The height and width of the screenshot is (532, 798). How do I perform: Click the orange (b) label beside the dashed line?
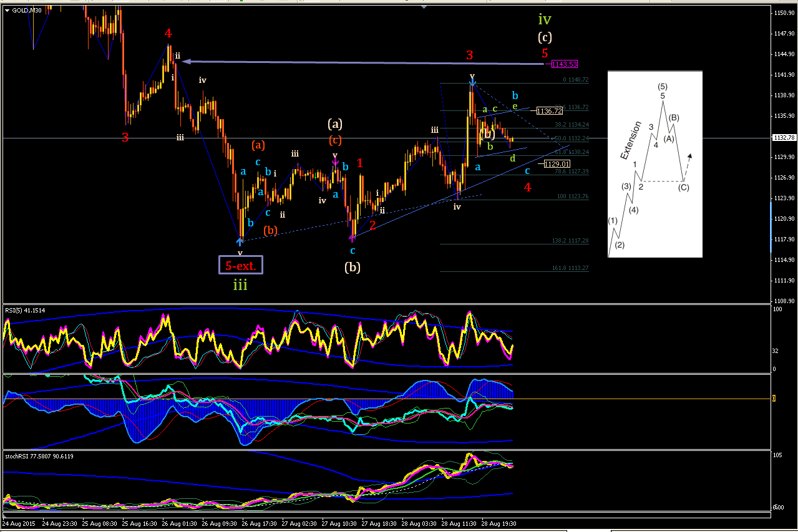(270, 230)
